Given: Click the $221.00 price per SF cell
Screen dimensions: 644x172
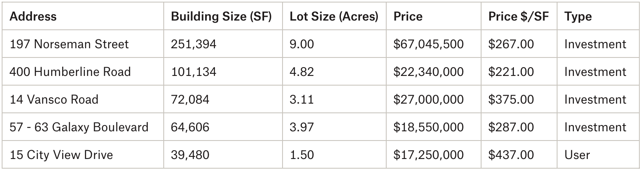Looking at the screenshot, I should (x=511, y=72).
